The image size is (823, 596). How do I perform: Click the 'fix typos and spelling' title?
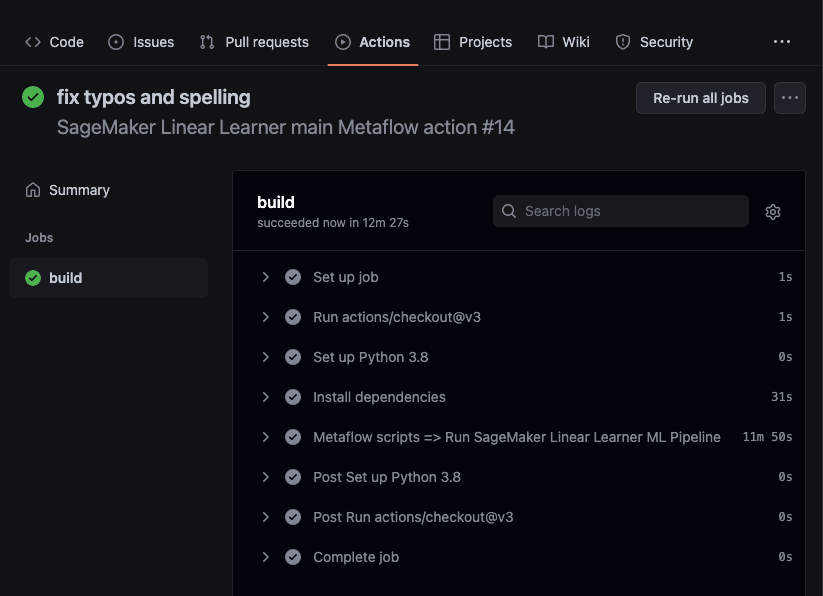point(153,98)
